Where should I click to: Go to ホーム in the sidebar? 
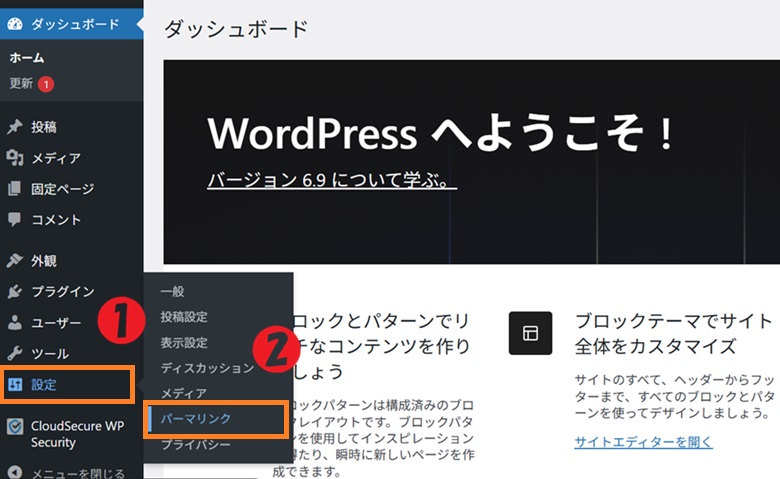(27, 58)
